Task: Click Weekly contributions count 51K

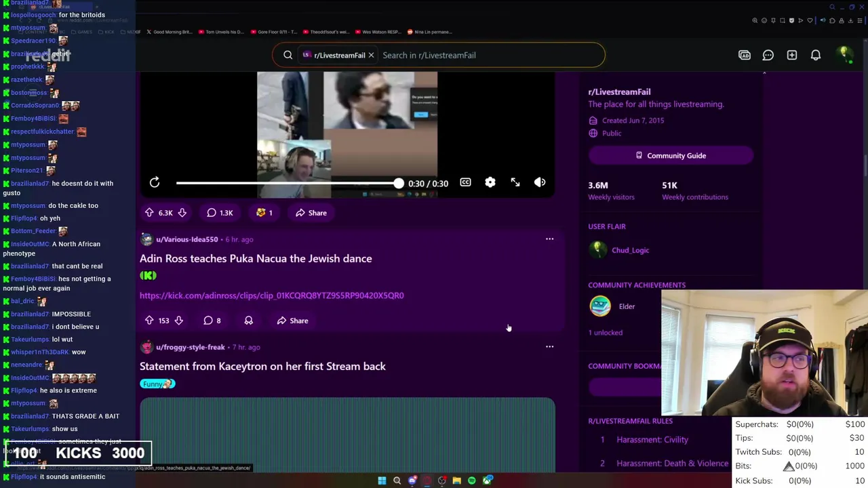Action: (x=669, y=185)
